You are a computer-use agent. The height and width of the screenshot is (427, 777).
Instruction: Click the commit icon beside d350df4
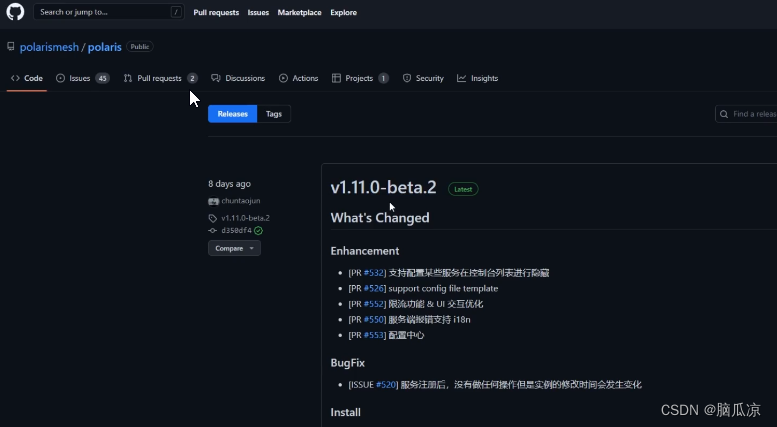coord(213,230)
